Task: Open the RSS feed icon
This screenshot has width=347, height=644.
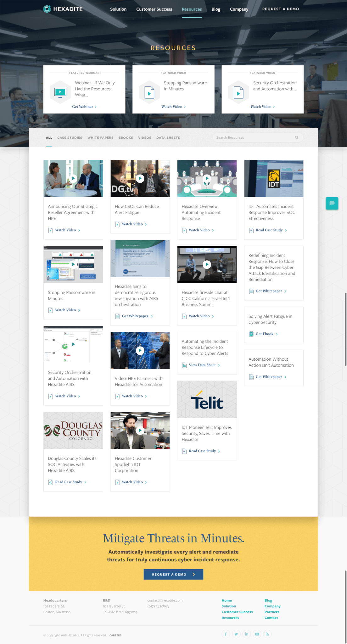Action: click(267, 634)
